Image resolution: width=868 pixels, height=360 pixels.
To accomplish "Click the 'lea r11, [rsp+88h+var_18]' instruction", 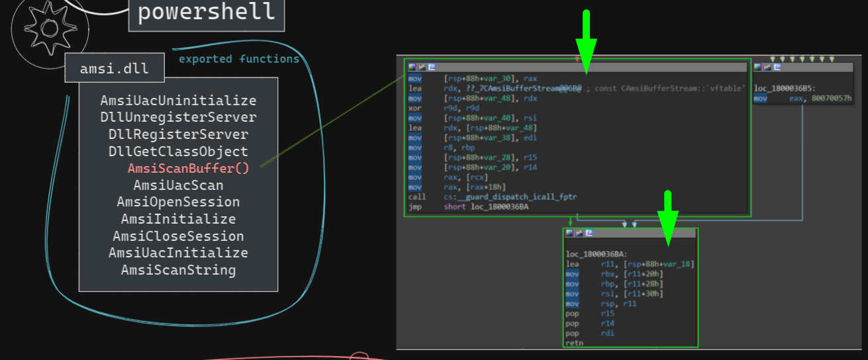I will [x=630, y=264].
